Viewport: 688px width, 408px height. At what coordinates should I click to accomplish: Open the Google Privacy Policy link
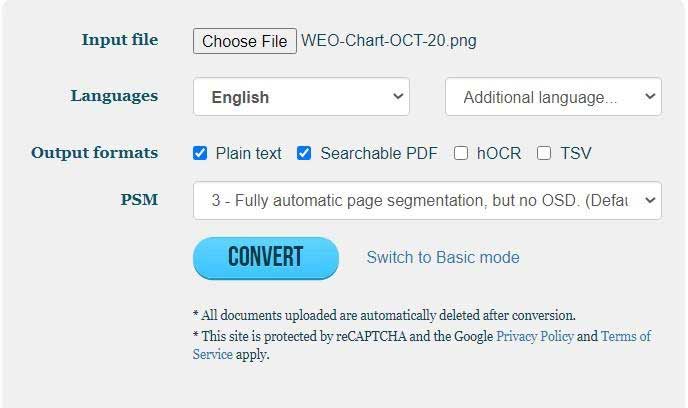tap(535, 336)
